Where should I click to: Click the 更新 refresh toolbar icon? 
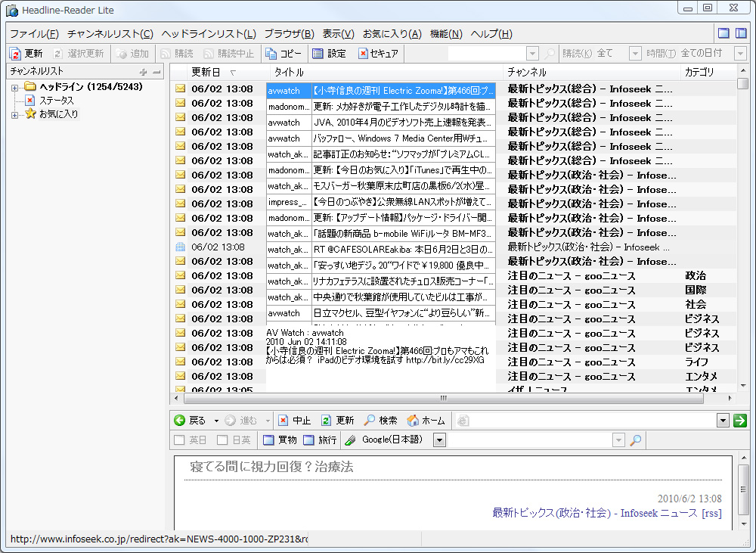pos(15,54)
